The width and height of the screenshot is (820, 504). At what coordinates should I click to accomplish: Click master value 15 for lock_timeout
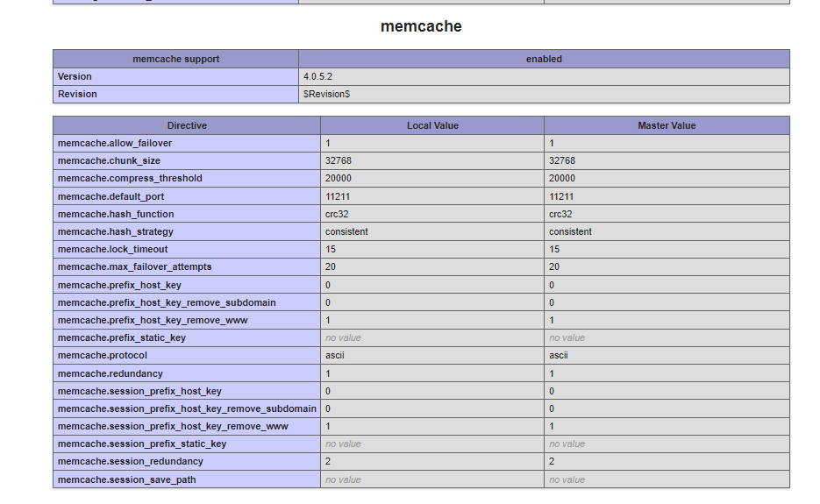(x=554, y=250)
